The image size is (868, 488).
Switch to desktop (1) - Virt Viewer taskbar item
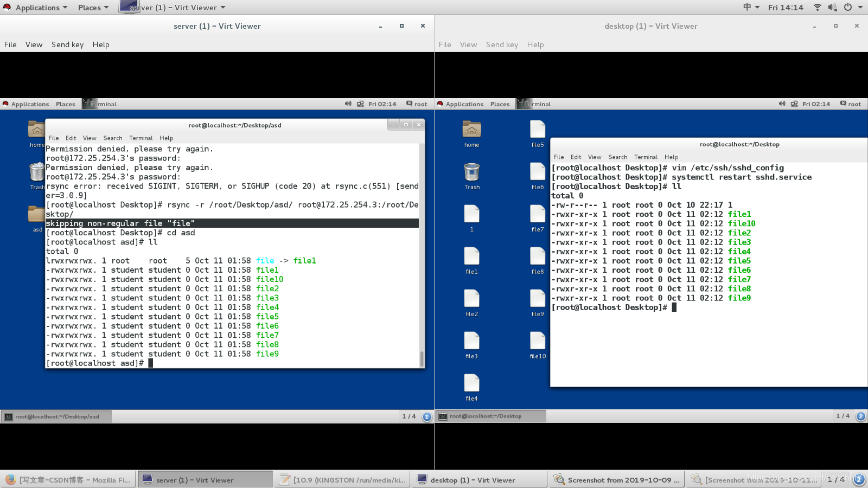480,480
